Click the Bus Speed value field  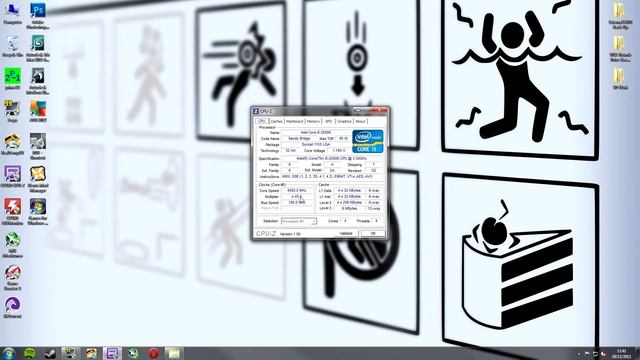297,202
